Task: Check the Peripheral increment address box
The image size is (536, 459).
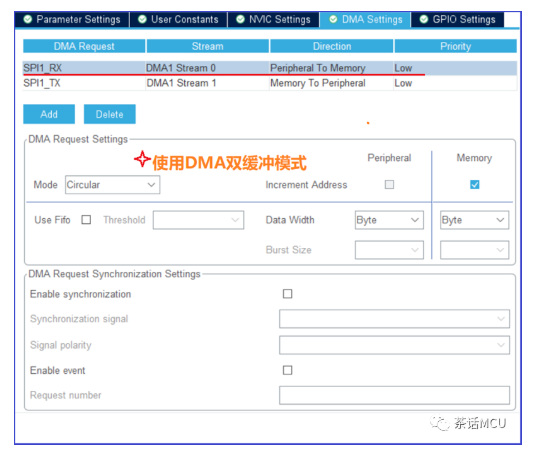Action: 389,185
